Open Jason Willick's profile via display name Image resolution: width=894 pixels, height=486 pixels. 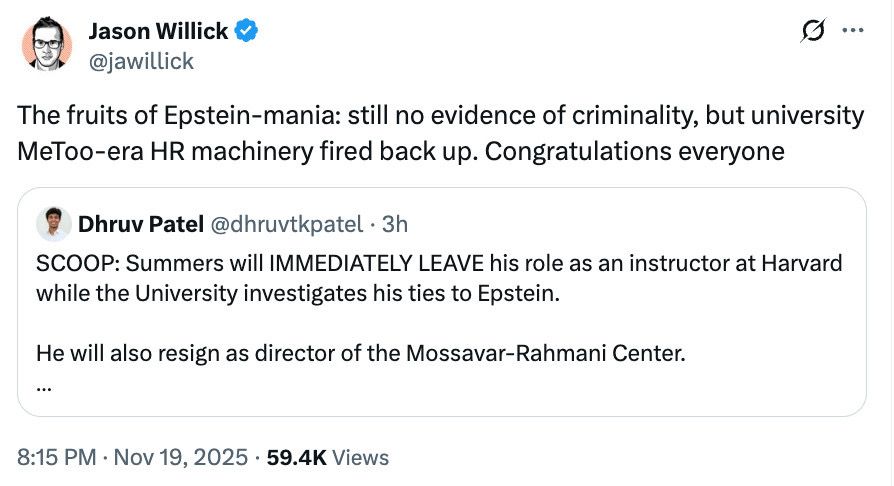click(159, 32)
